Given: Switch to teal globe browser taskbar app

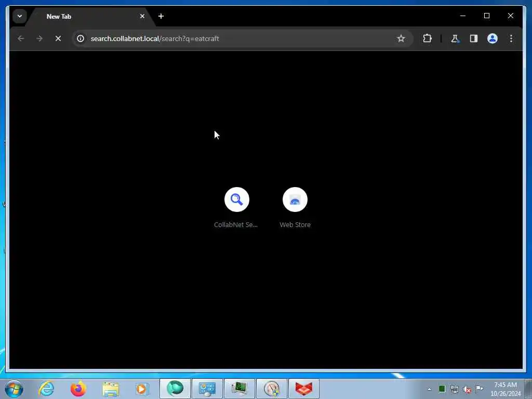Looking at the screenshot, I should point(175,389).
